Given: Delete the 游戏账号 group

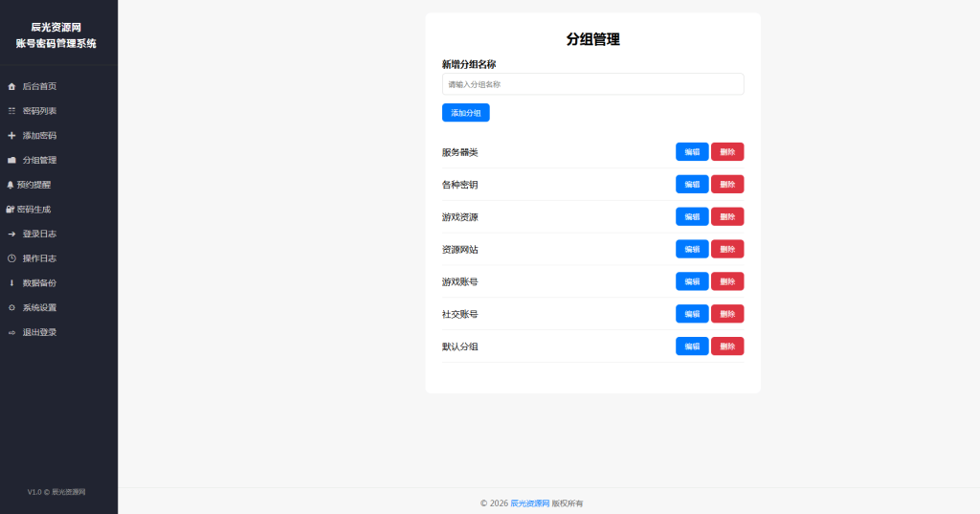Looking at the screenshot, I should tap(727, 281).
